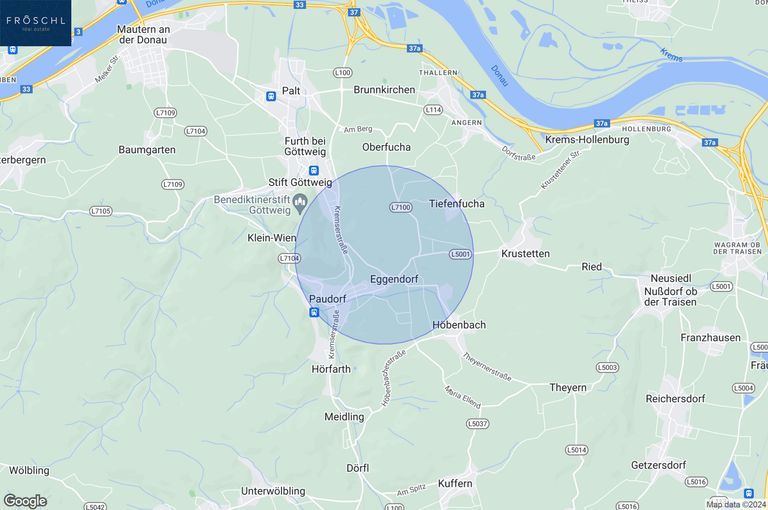Image resolution: width=768 pixels, height=510 pixels.
Task: Click the Map data ©2024 attribution
Action: coord(736,505)
